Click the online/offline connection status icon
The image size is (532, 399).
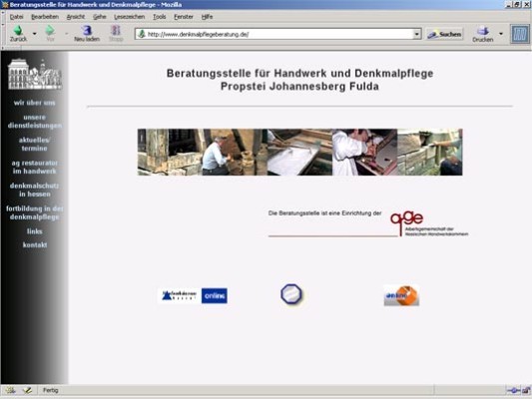(513, 391)
